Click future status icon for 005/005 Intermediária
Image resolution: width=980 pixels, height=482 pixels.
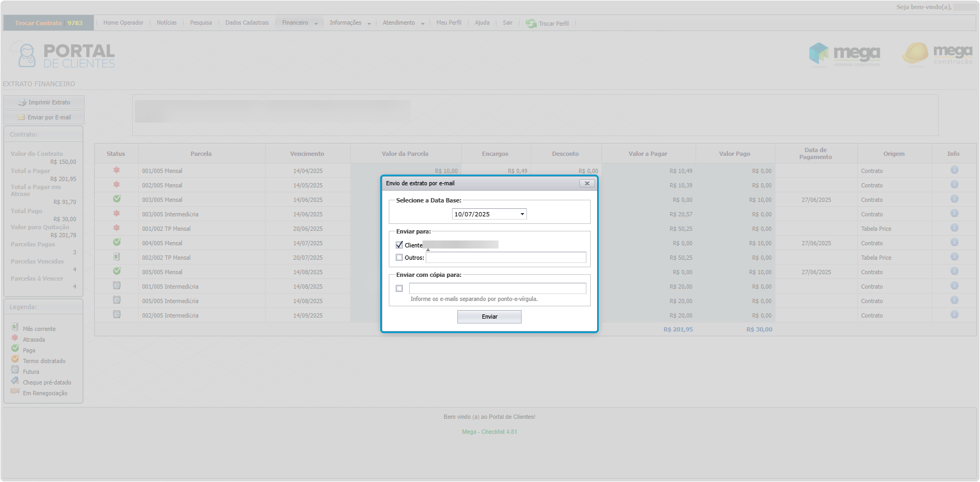coord(116,300)
